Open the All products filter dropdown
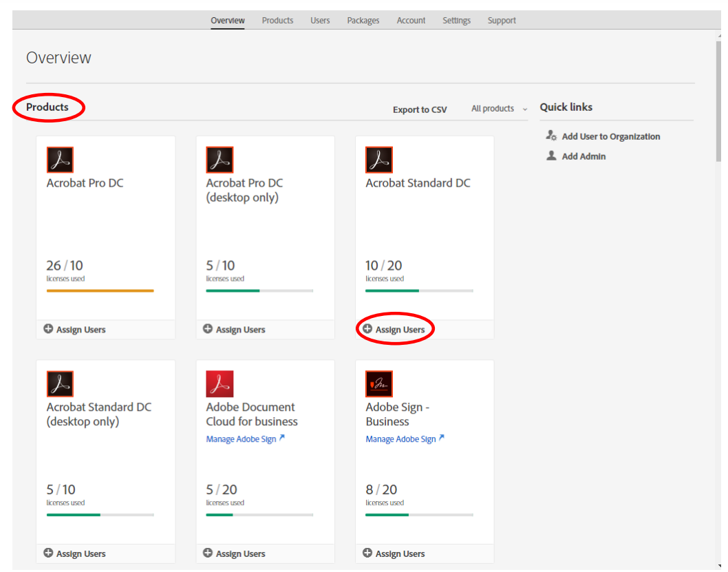728x572 pixels. pos(499,109)
